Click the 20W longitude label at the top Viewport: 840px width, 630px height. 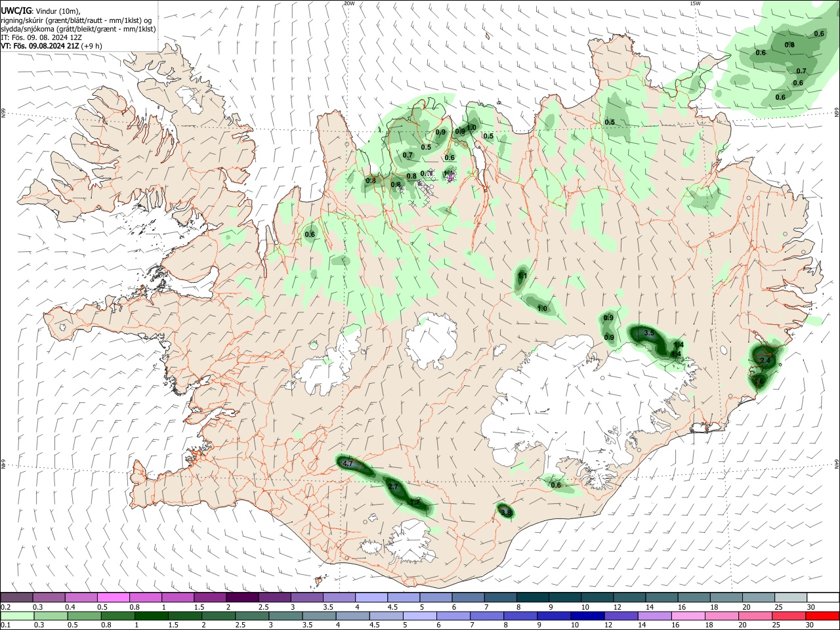pyautogui.click(x=349, y=3)
